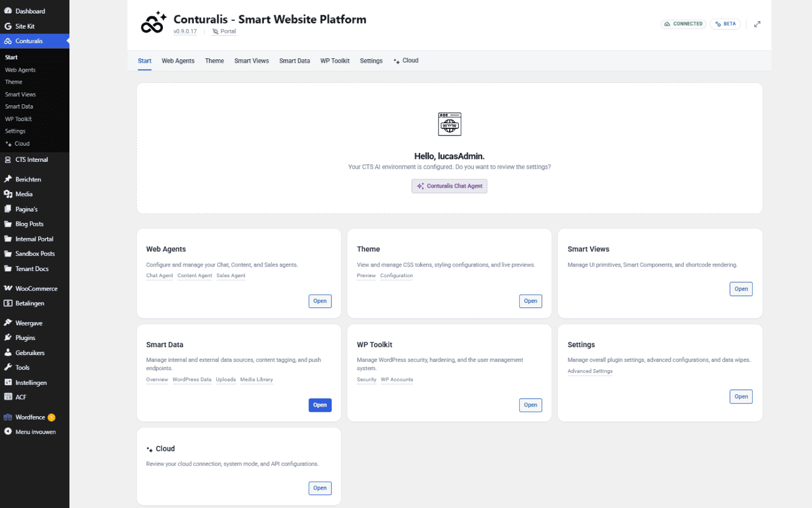The width and height of the screenshot is (812, 508).
Task: Click the BETA badge in the header
Action: 725,24
